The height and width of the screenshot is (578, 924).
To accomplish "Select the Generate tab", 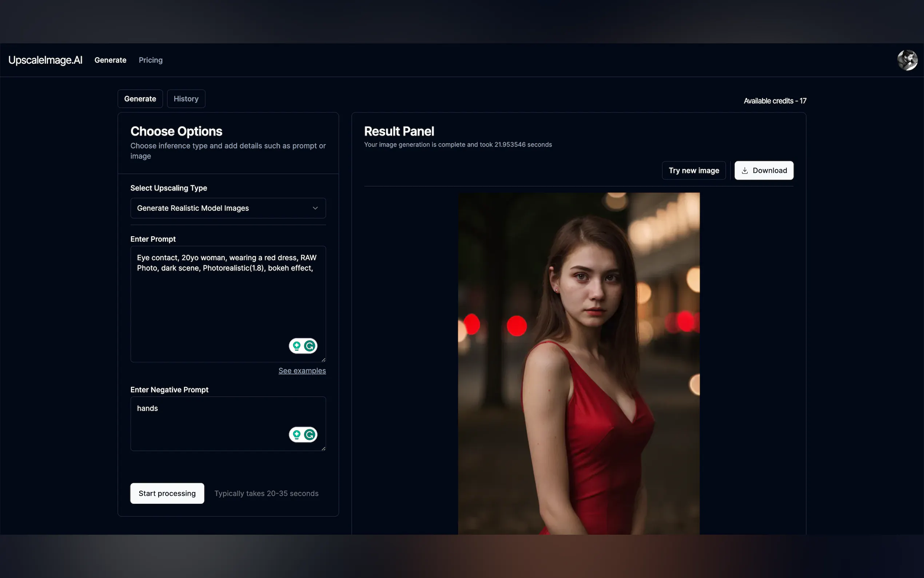I will (x=140, y=99).
